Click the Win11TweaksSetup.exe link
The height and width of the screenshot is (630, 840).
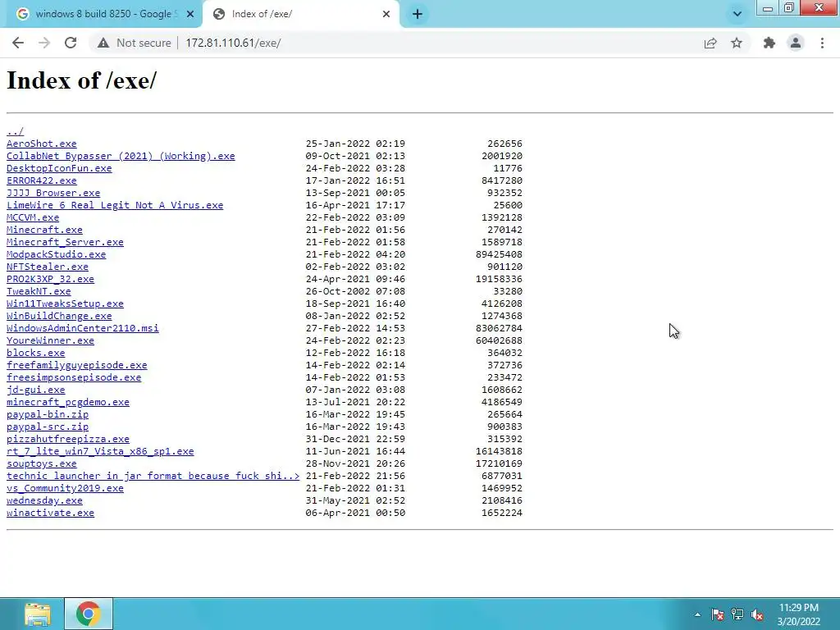coord(65,304)
